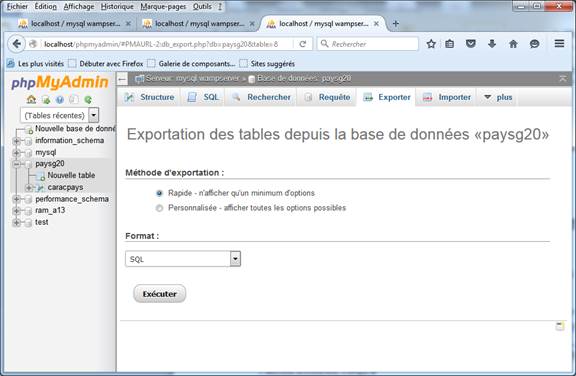This screenshot has width=576, height=376.
Task: Click Nouvelle base de données link
Action: click(x=75, y=129)
